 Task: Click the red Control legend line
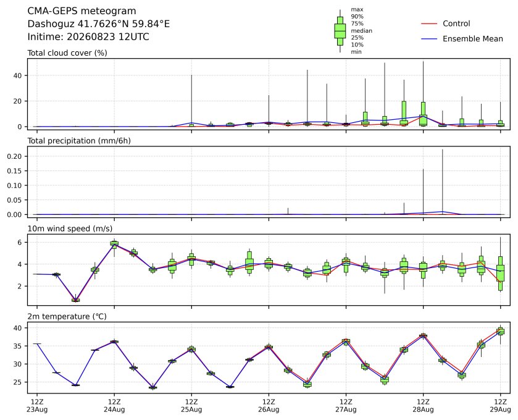pos(429,24)
